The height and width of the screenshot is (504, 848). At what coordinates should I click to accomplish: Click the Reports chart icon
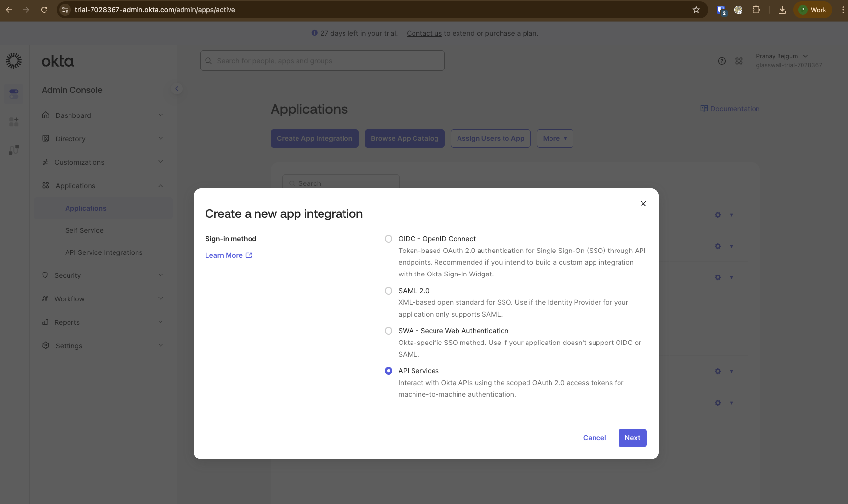(45, 322)
